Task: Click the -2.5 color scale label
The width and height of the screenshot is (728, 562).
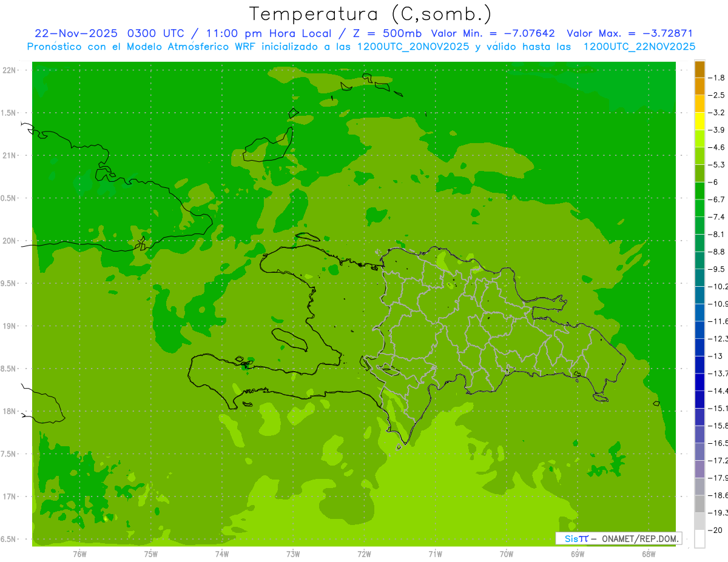Action: click(717, 95)
